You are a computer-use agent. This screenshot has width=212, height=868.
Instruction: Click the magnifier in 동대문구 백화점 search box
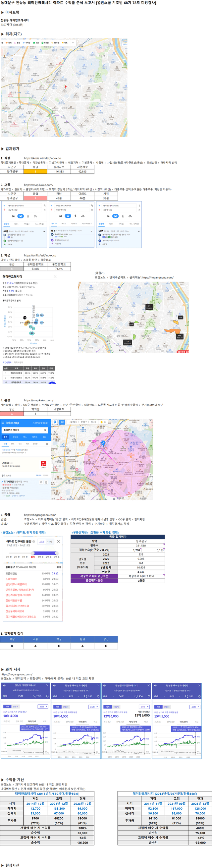[45, 430]
